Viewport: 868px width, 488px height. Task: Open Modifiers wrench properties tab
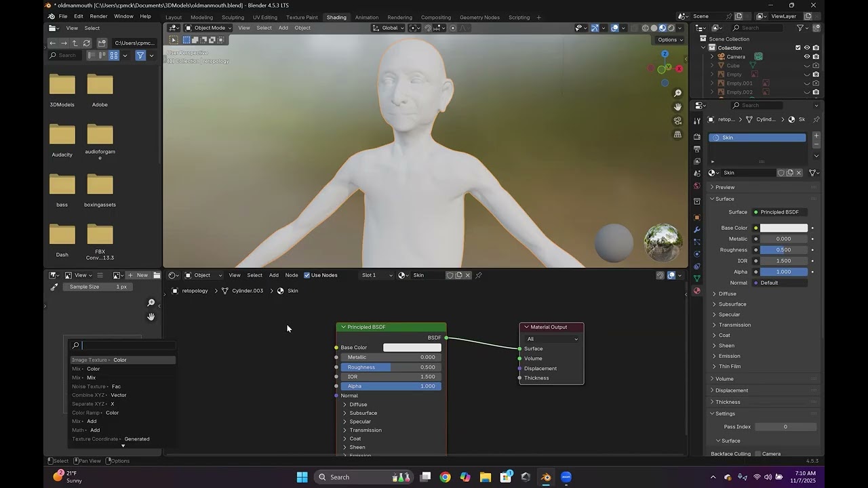697,230
